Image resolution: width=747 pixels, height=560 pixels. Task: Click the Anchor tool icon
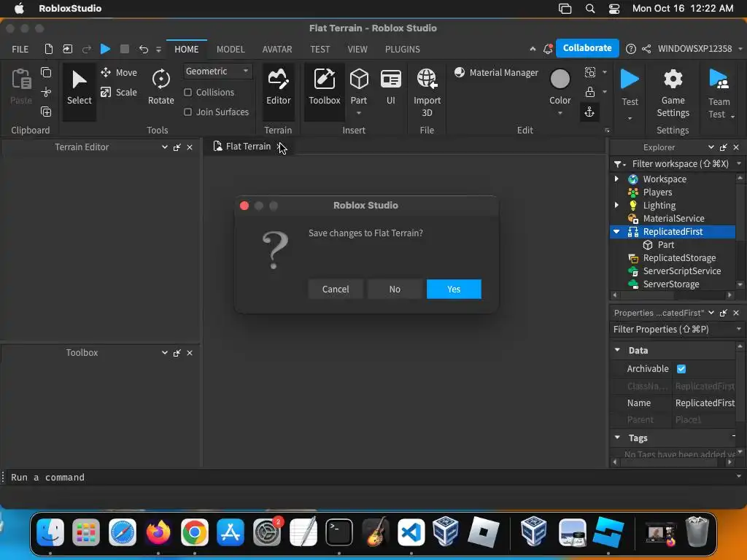(x=589, y=112)
